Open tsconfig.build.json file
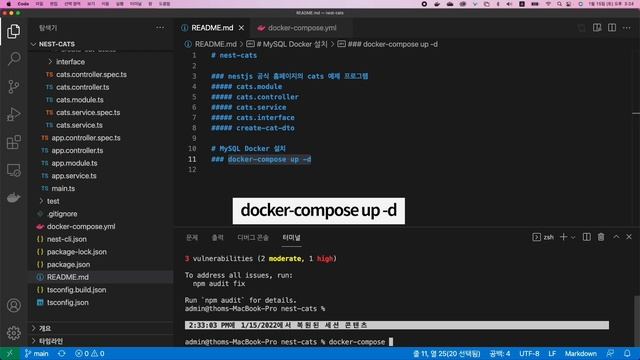The height and width of the screenshot is (360, 640). pos(76,290)
